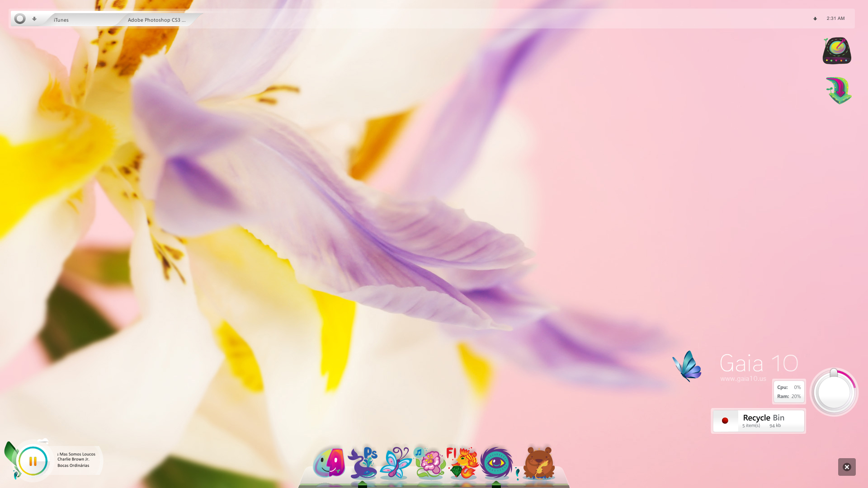Switch to the iTunes taskbar tab

click(x=81, y=19)
